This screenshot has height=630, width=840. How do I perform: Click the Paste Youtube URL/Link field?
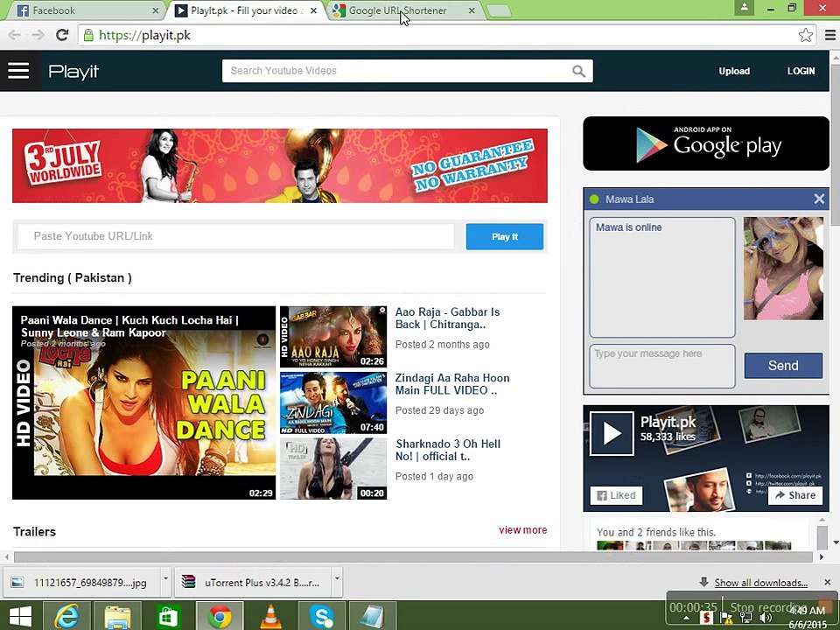235,236
